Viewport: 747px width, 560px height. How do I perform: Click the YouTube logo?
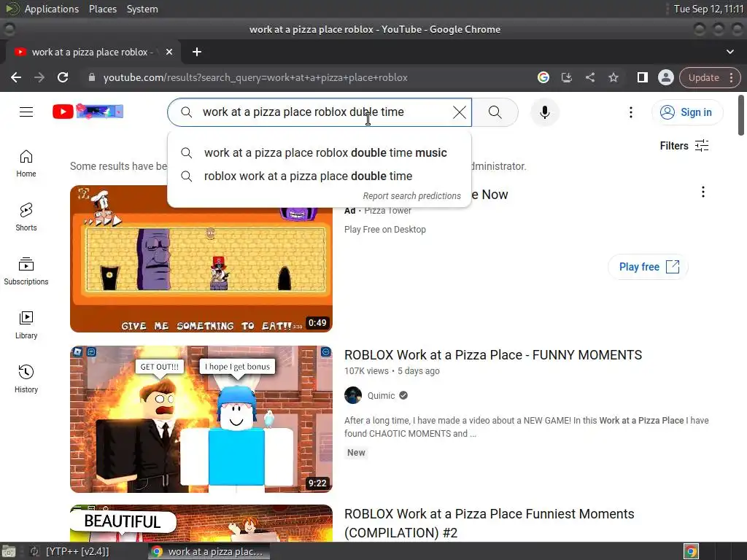pyautogui.click(x=88, y=112)
